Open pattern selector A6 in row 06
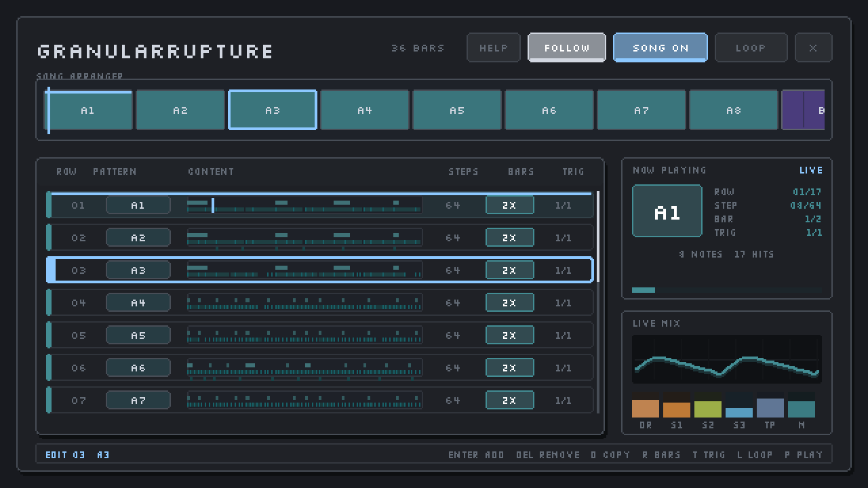868x488 pixels. (138, 368)
